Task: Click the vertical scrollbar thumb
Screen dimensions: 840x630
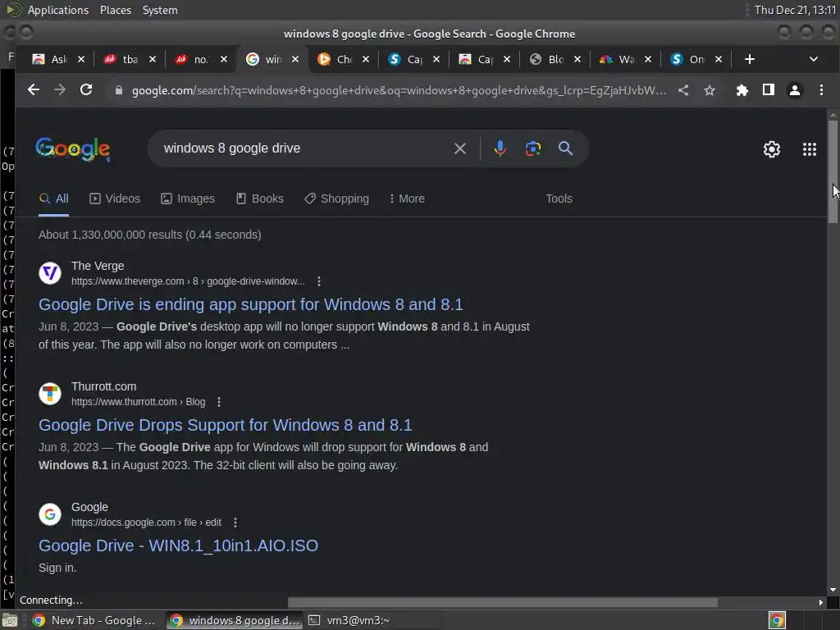Action: (833, 171)
